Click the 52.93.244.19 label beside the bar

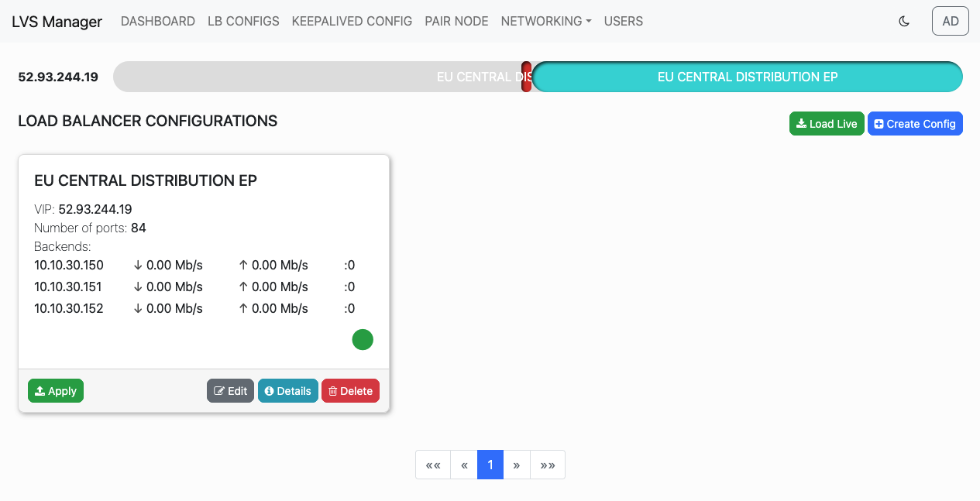(58, 77)
